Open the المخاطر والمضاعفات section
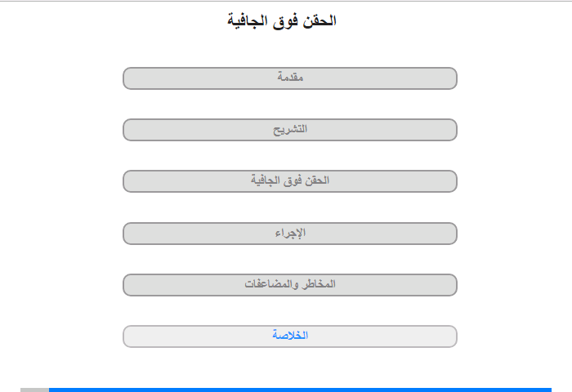Viewport: 572px width, 392px height. click(290, 285)
